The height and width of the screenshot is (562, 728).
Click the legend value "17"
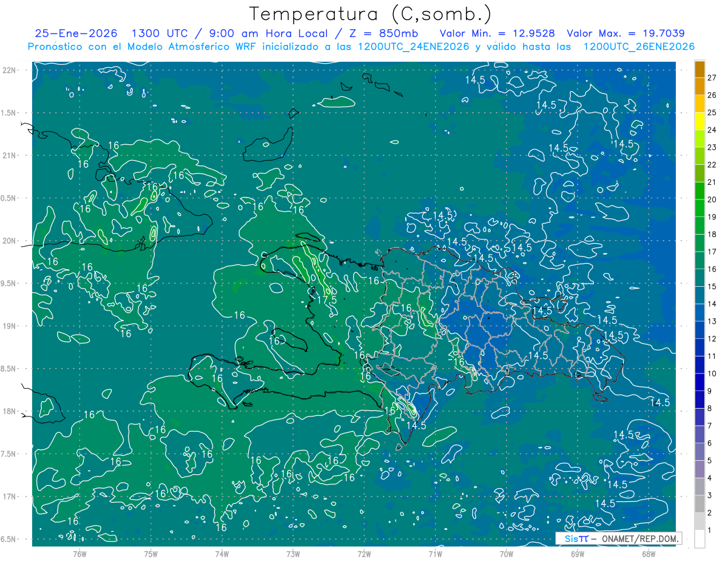click(x=712, y=252)
